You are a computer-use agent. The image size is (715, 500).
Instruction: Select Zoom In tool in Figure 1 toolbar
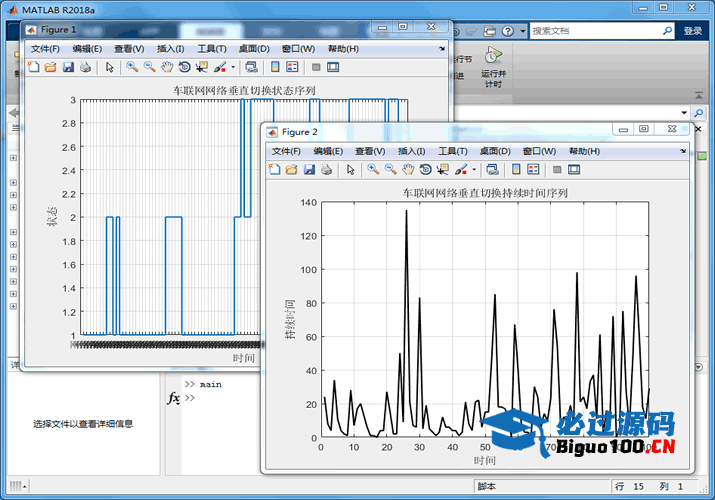point(132,67)
